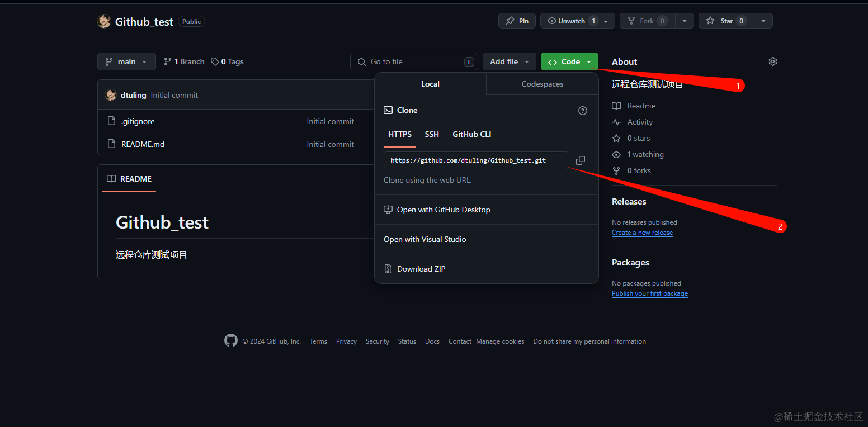
Task: Click Manage cookies in footer
Action: [500, 341]
